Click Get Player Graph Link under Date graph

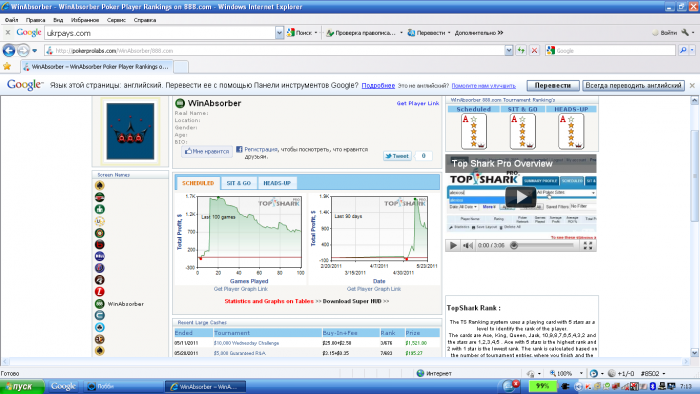374,289
